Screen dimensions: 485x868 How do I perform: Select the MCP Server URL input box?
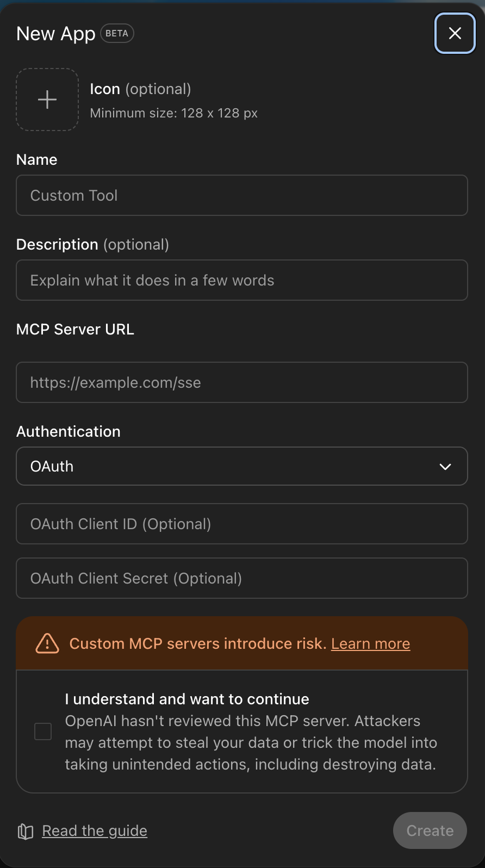tap(241, 382)
